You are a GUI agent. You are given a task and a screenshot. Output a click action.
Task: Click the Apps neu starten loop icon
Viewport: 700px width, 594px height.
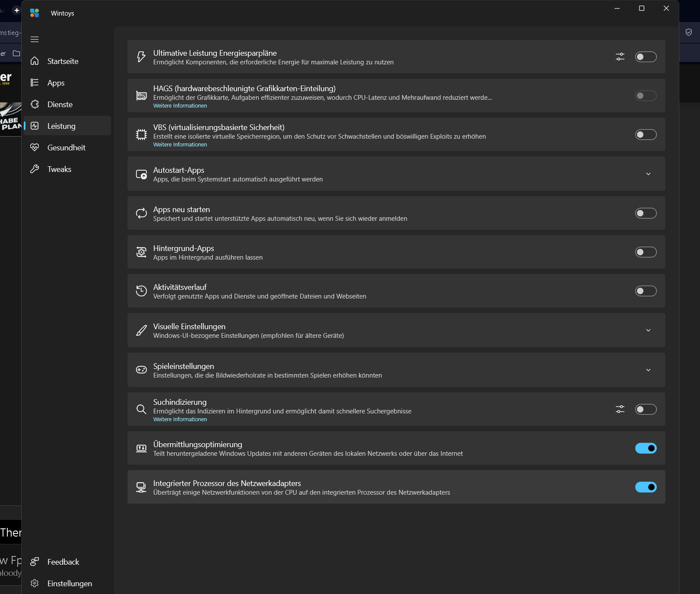coord(141,213)
